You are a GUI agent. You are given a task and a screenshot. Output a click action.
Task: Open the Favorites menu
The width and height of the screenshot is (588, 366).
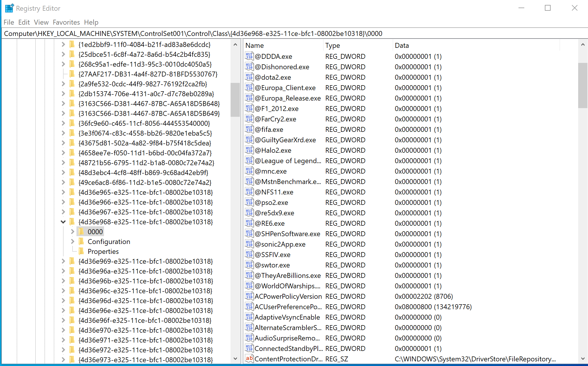tap(66, 22)
